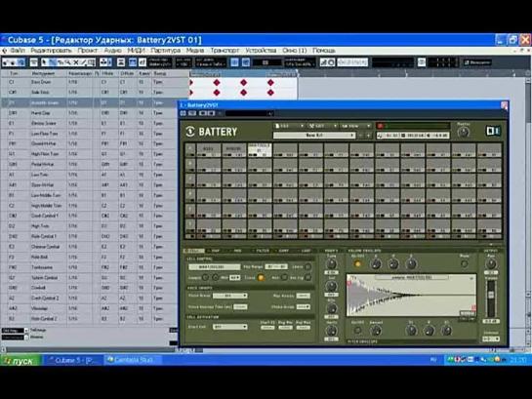
Task: Toggle the Tuned button in Cell Control
Action: click(x=261, y=278)
